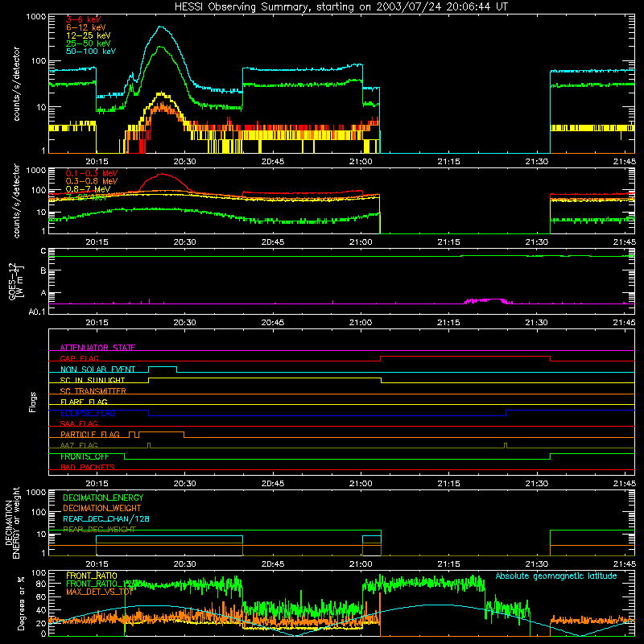Viewport: 644px width, 644px height.
Task: Click counts/s/detector title of the MeV plot
Action: 16,200
